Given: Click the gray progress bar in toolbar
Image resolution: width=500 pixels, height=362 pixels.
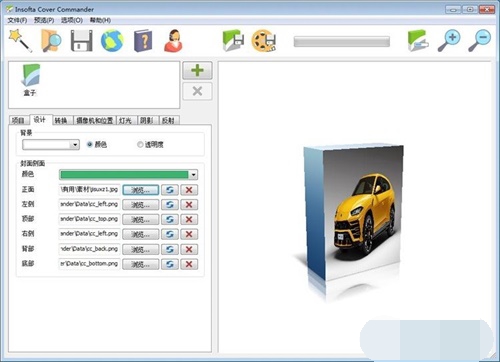Looking at the screenshot, I should (342, 42).
